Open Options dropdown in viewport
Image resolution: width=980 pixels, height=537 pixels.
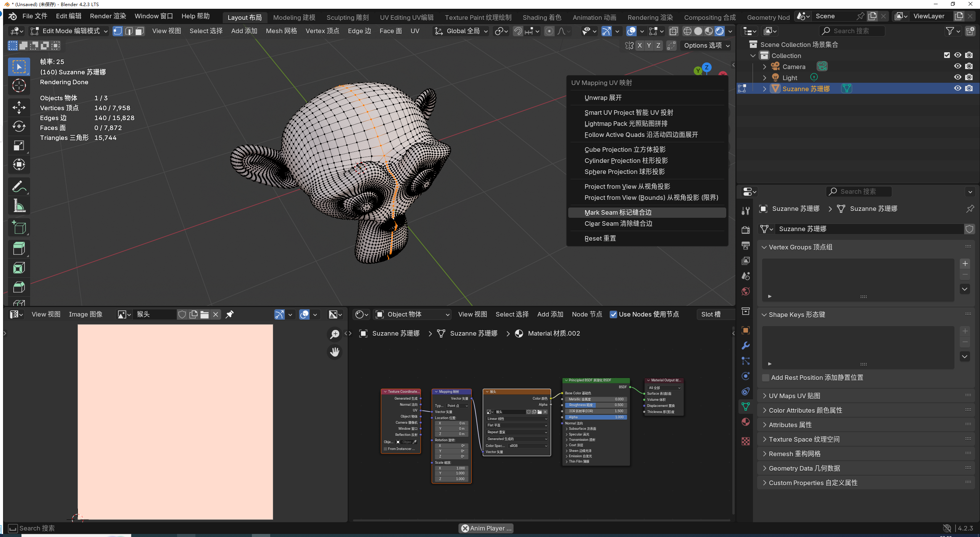[x=706, y=45]
